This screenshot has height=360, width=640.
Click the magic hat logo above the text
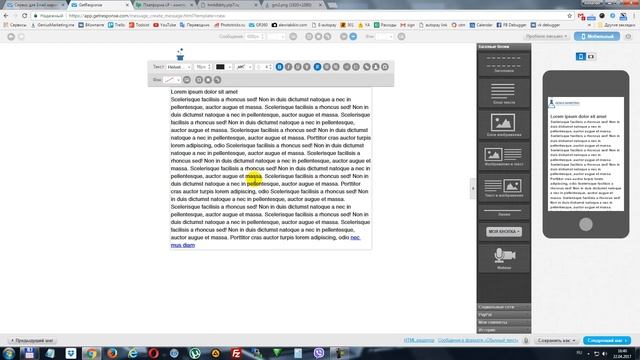(180, 54)
